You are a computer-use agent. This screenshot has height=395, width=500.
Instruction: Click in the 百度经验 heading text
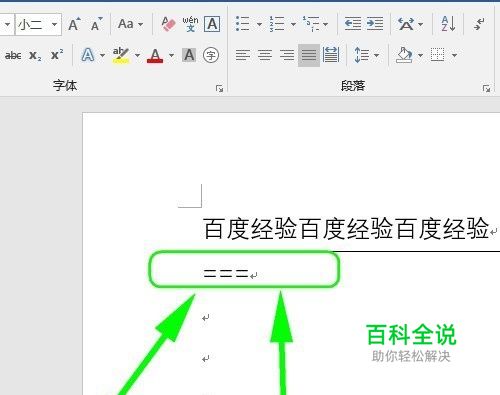[346, 229]
